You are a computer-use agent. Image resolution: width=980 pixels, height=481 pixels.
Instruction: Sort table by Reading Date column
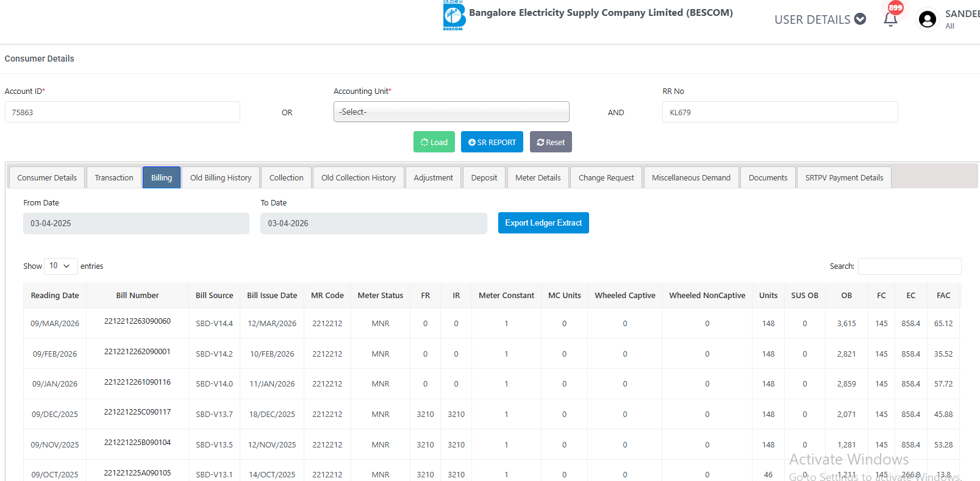[x=55, y=296]
